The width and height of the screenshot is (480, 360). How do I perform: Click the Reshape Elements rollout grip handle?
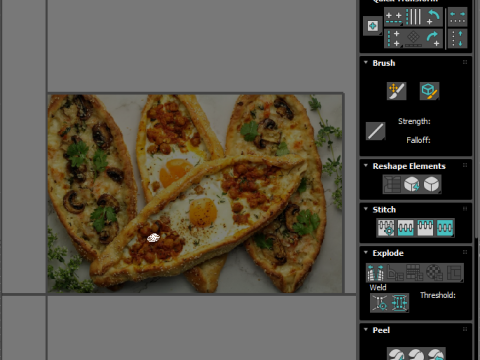tap(465, 166)
